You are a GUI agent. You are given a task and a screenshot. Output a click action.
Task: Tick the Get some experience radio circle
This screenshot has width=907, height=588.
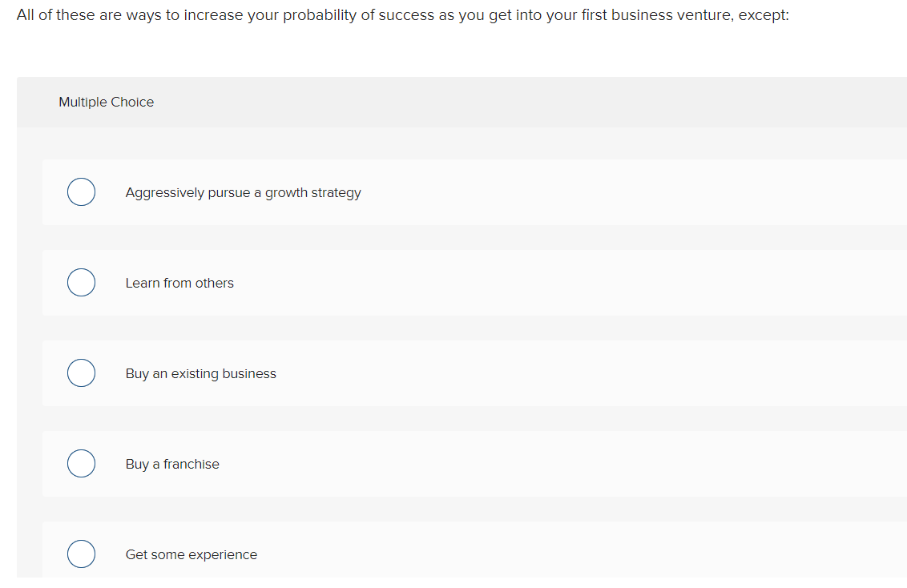(x=81, y=554)
